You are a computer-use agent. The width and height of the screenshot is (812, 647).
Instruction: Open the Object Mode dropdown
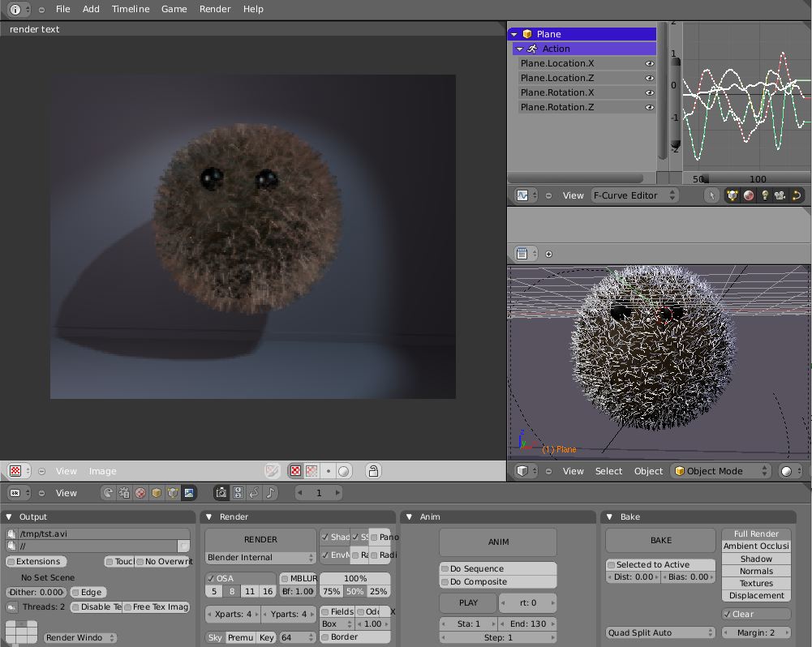click(720, 471)
